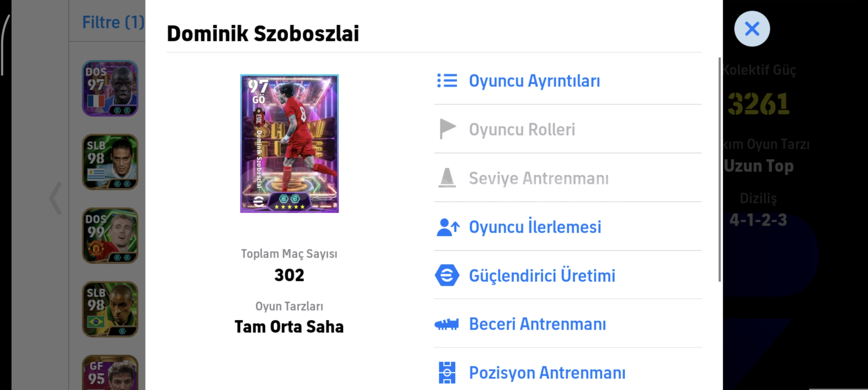
Task: Open the Filtre (1) filter button
Action: [113, 22]
